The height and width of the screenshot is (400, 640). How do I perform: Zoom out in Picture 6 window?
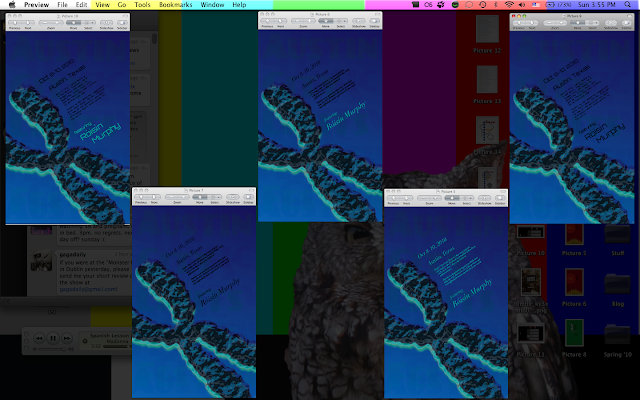coord(298,21)
